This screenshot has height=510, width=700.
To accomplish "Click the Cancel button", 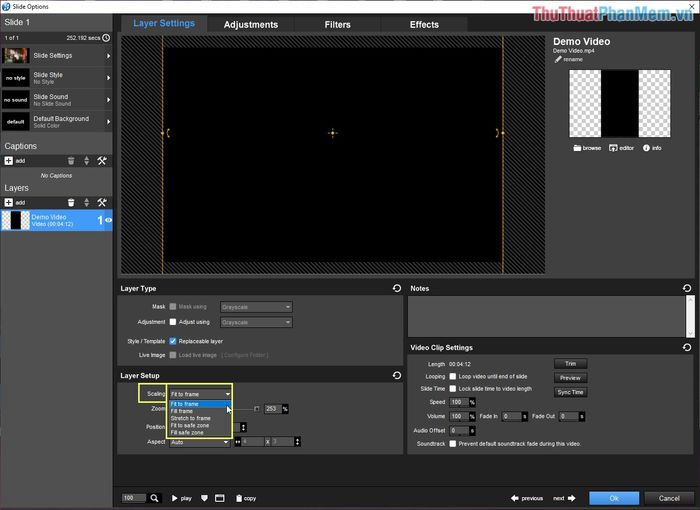I will click(x=669, y=498).
